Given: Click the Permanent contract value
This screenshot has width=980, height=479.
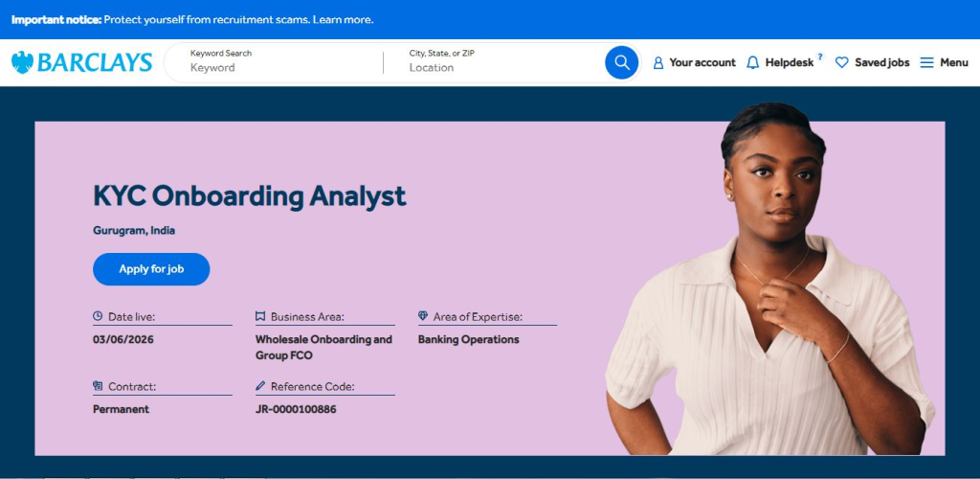Looking at the screenshot, I should click(x=121, y=410).
